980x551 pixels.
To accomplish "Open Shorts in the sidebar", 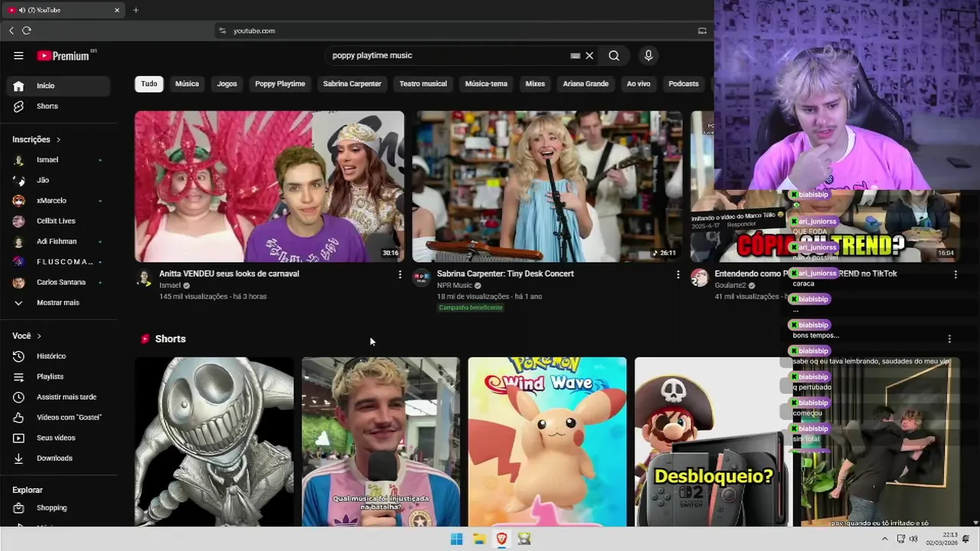I will (58, 106).
